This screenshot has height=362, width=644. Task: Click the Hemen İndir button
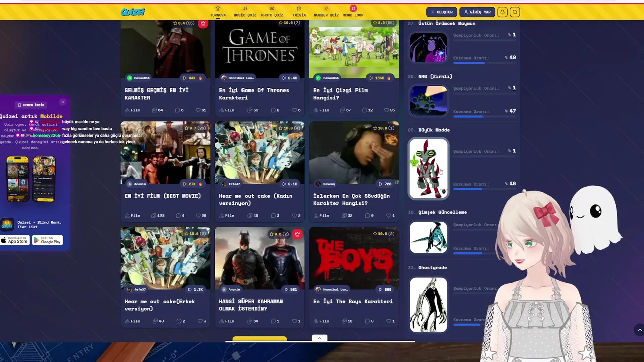click(x=31, y=105)
